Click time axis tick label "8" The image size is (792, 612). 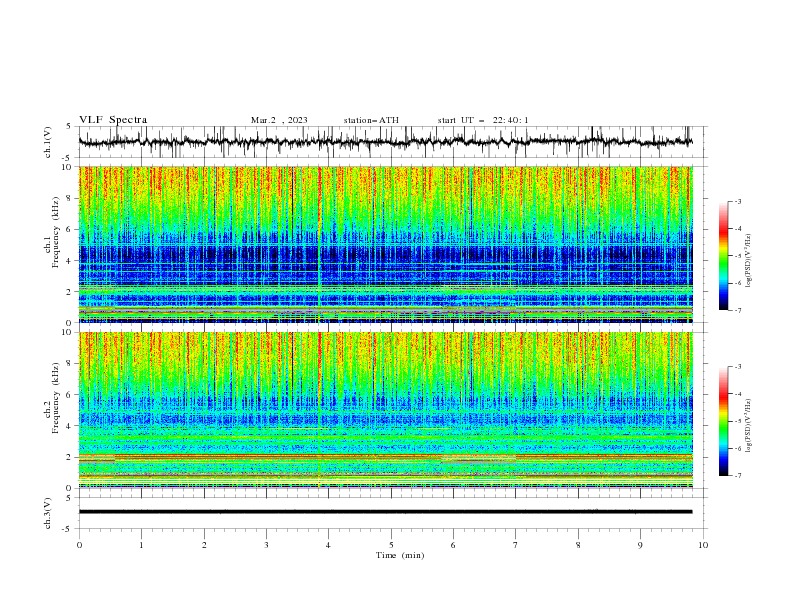tap(578, 545)
